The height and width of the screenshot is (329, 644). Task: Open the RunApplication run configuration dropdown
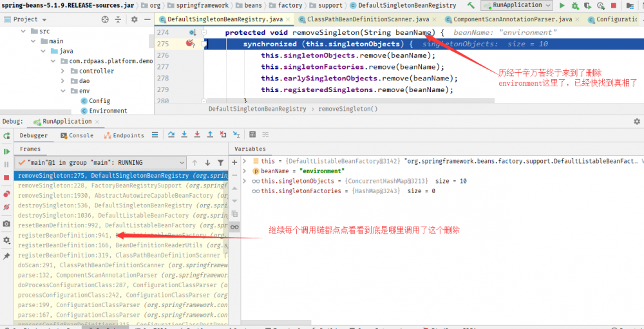pos(516,5)
